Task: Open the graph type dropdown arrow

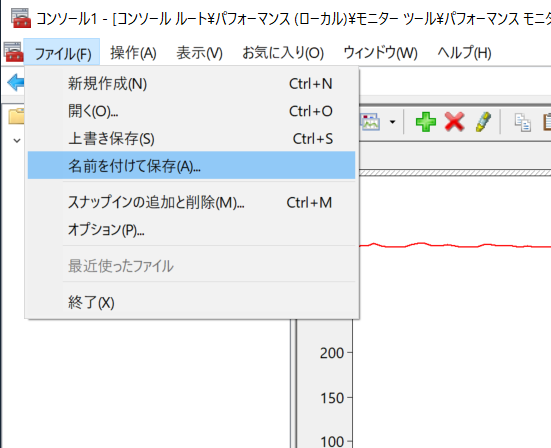Action: click(393, 122)
